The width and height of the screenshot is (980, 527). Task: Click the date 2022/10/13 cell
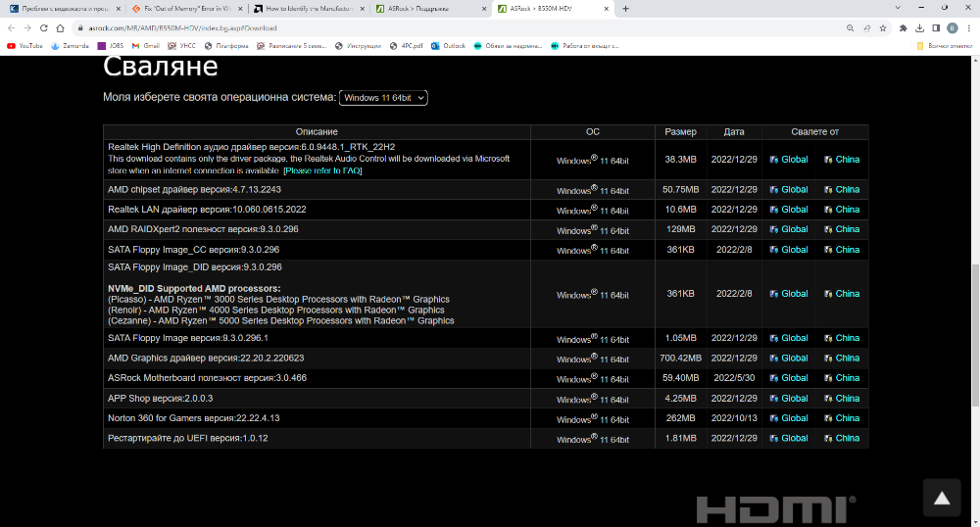[x=734, y=417]
